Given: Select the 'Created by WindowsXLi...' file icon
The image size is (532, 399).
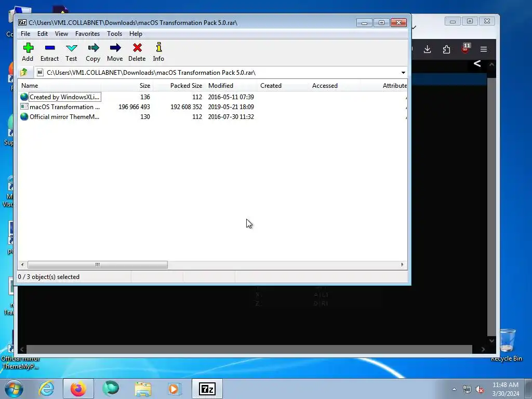Looking at the screenshot, I should point(24,97).
